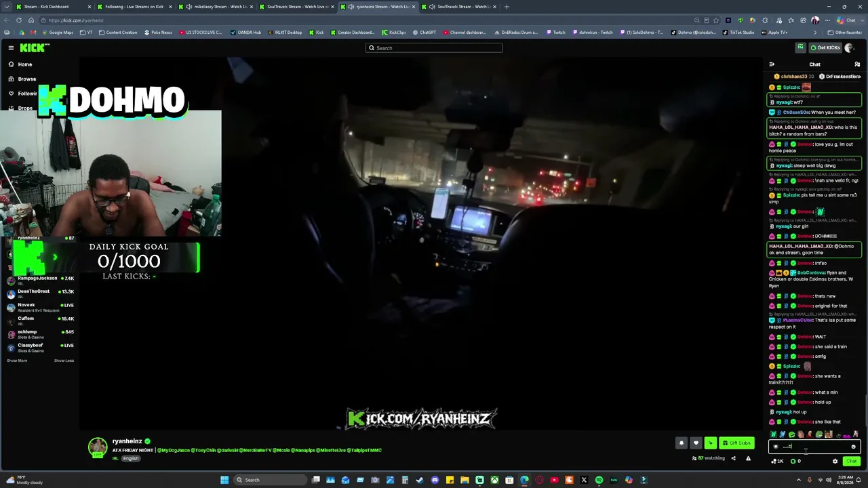Expand the list with Show More
The image size is (868, 488).
point(17,361)
